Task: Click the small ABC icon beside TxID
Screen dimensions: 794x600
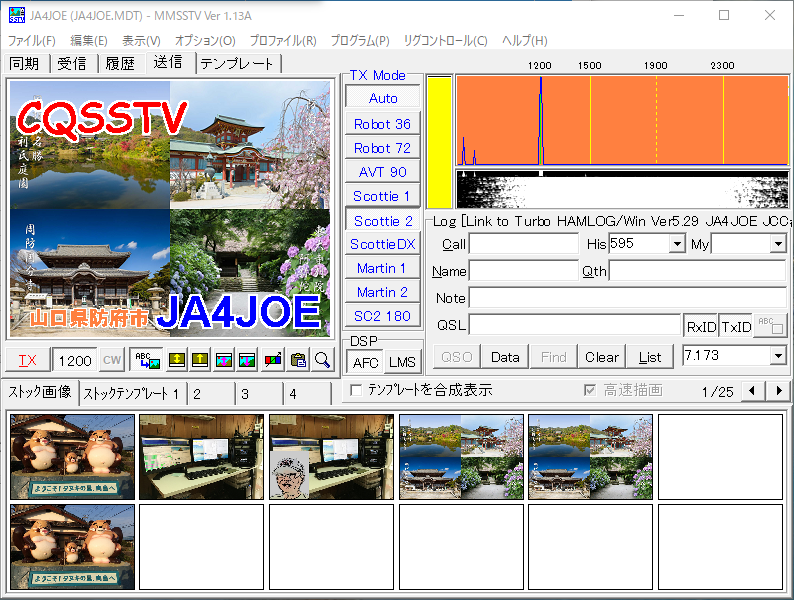Action: (x=771, y=326)
